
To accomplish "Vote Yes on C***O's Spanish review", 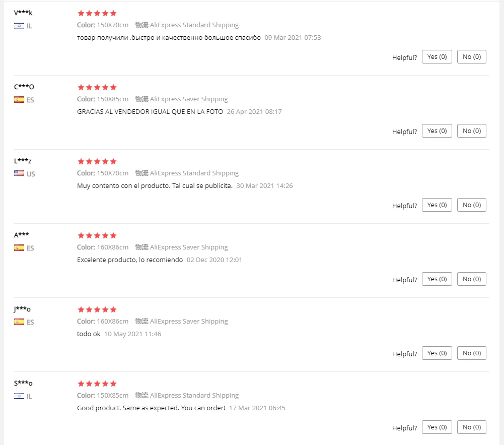I will click(437, 131).
